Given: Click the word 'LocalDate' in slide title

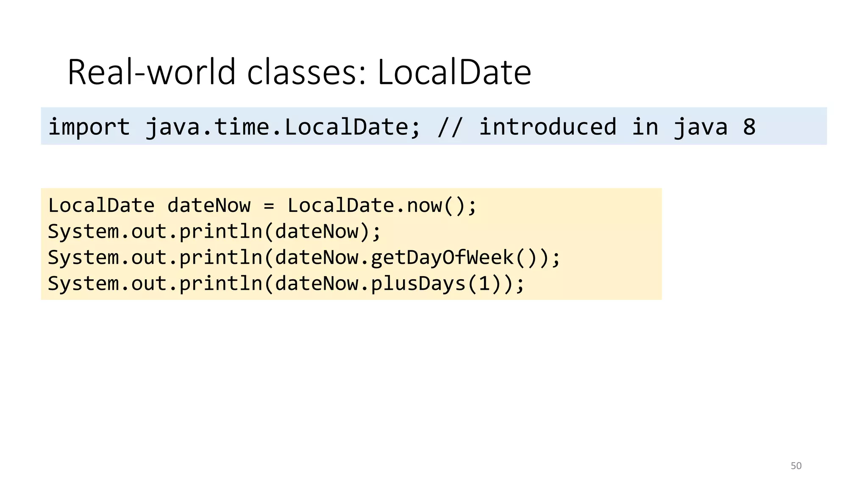Looking at the screenshot, I should (454, 72).
